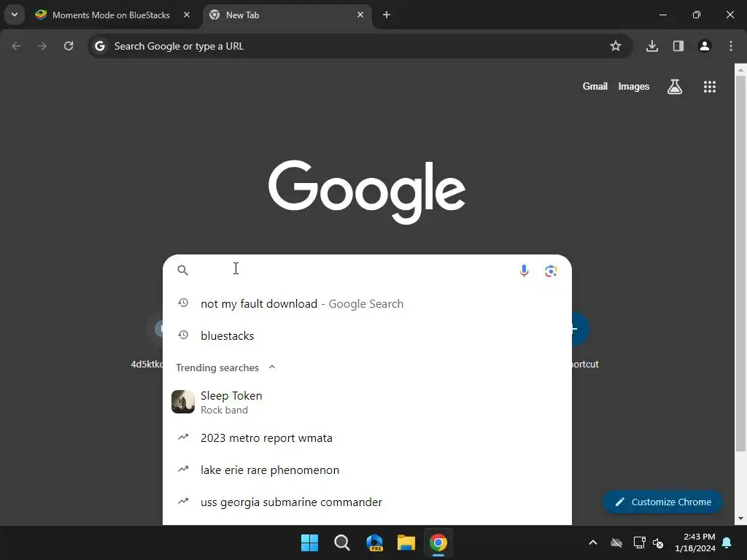This screenshot has width=747, height=560.
Task: Open the Gmail link
Action: [x=595, y=86]
